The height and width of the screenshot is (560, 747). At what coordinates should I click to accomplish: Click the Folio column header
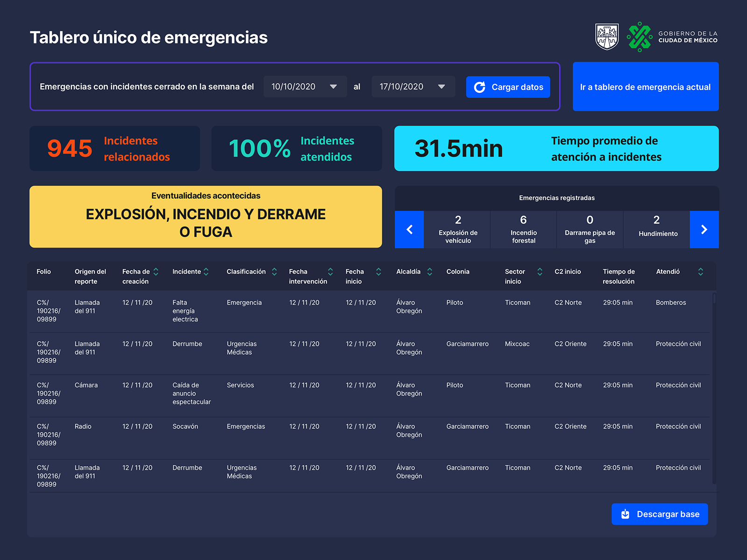(44, 272)
